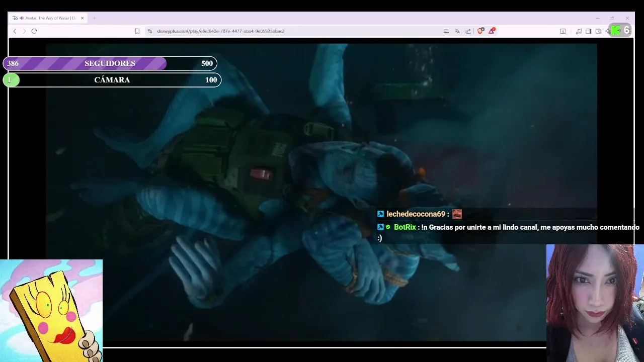Click the streamer webcam overlay
The height and width of the screenshot is (362, 644).
click(x=595, y=303)
